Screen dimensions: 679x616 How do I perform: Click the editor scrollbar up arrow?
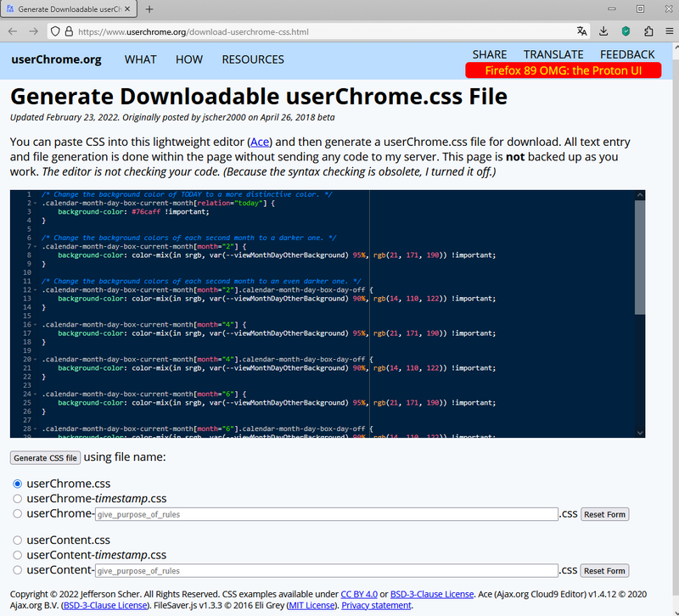[x=640, y=195]
